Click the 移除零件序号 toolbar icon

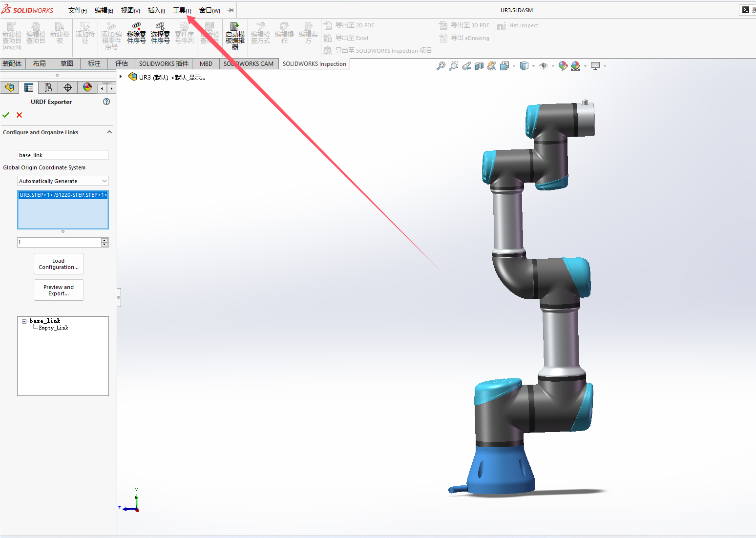[x=136, y=33]
